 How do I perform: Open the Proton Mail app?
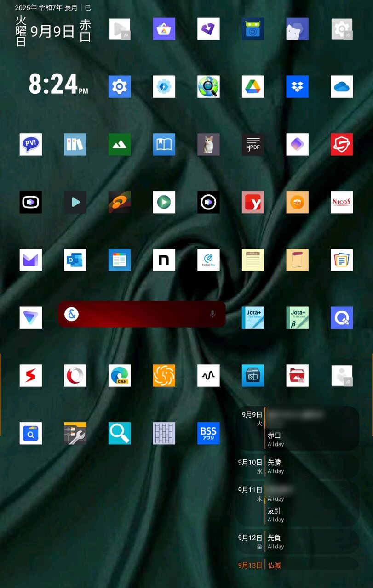(31, 260)
